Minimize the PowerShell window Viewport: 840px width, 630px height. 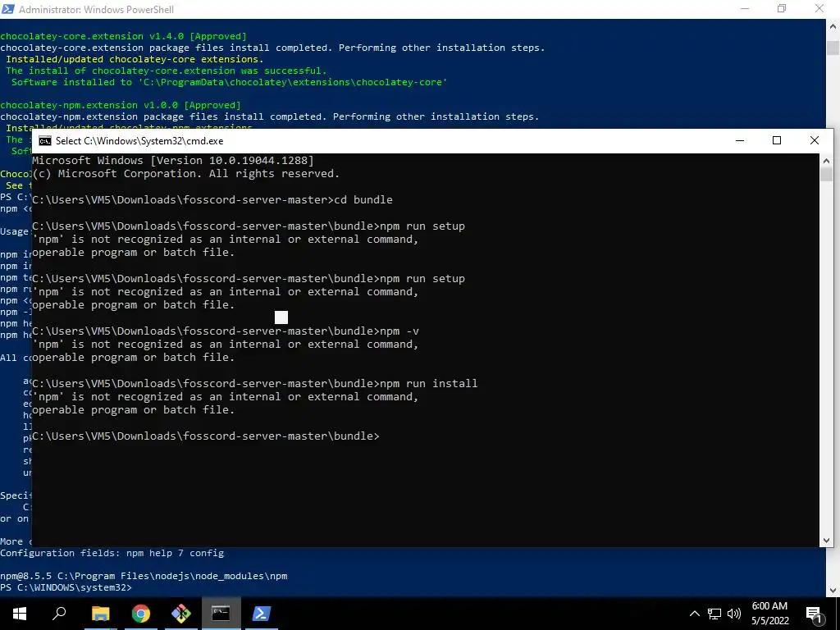pos(745,8)
